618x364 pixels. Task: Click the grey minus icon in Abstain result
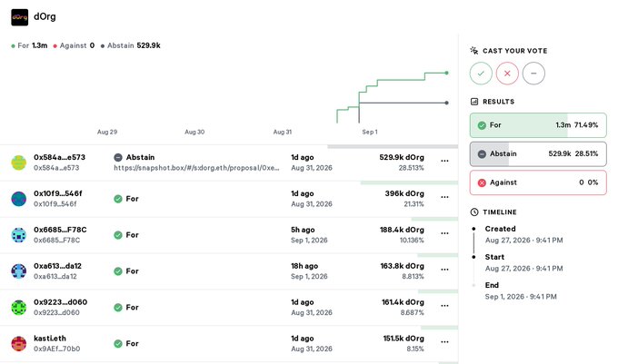click(x=482, y=154)
